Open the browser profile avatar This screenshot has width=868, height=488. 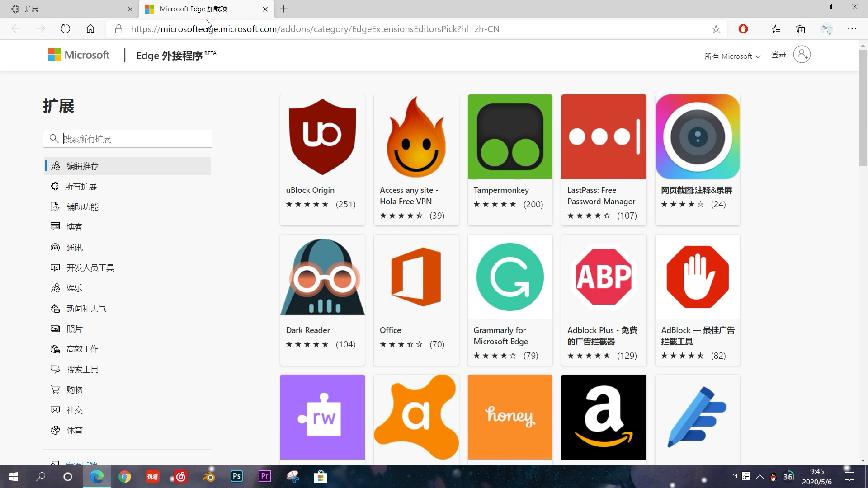tap(826, 29)
